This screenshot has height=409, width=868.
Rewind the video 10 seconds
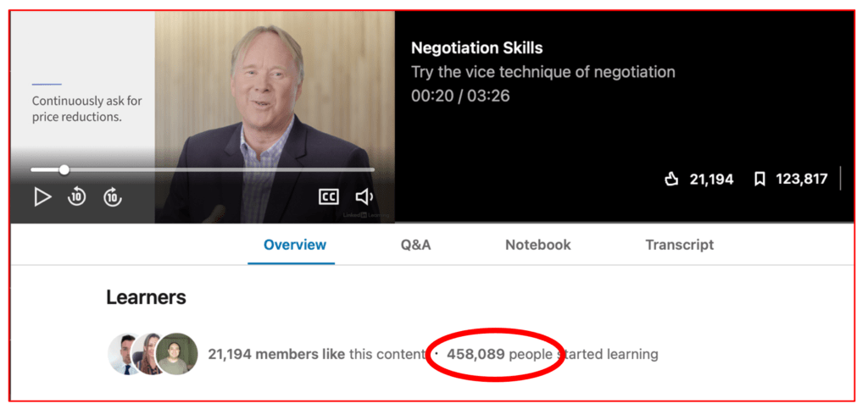tap(77, 197)
